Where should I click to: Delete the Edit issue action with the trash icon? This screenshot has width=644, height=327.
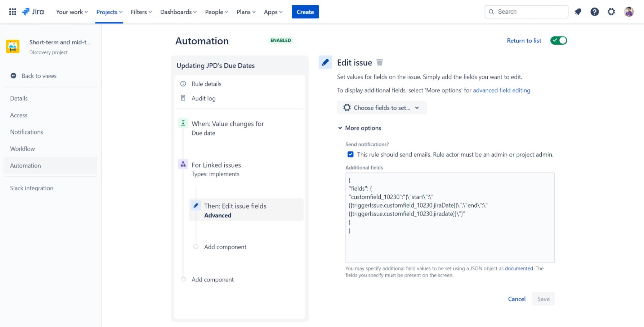point(380,62)
